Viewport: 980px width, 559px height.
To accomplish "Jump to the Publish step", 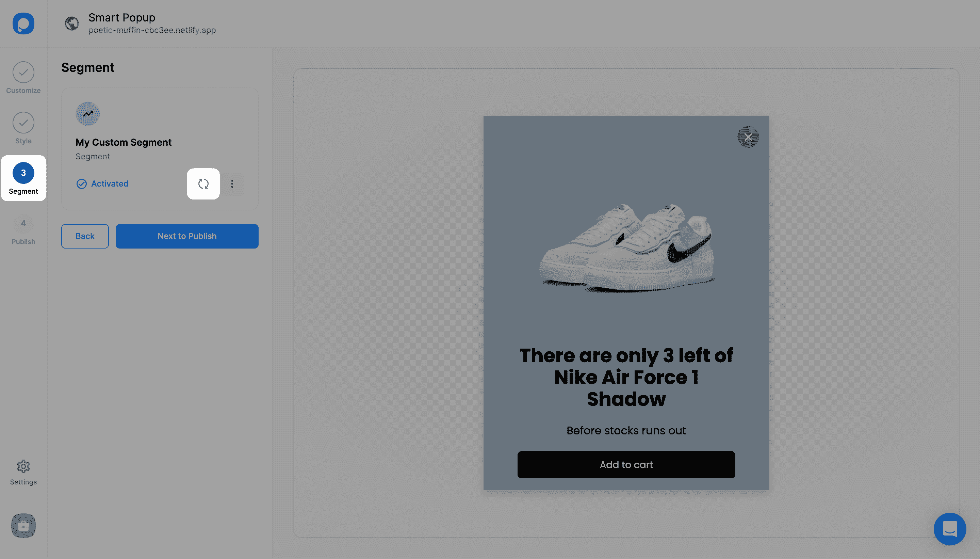I will pos(23,229).
